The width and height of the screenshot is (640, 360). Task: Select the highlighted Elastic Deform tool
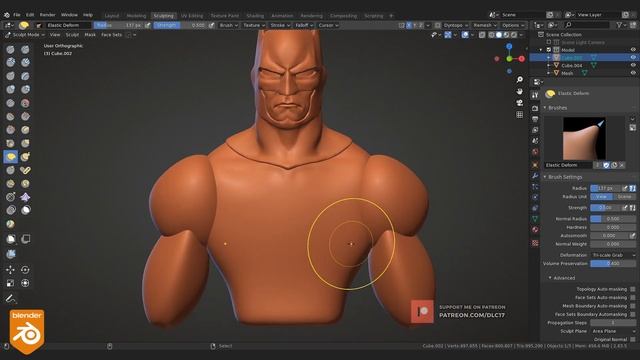point(11,157)
